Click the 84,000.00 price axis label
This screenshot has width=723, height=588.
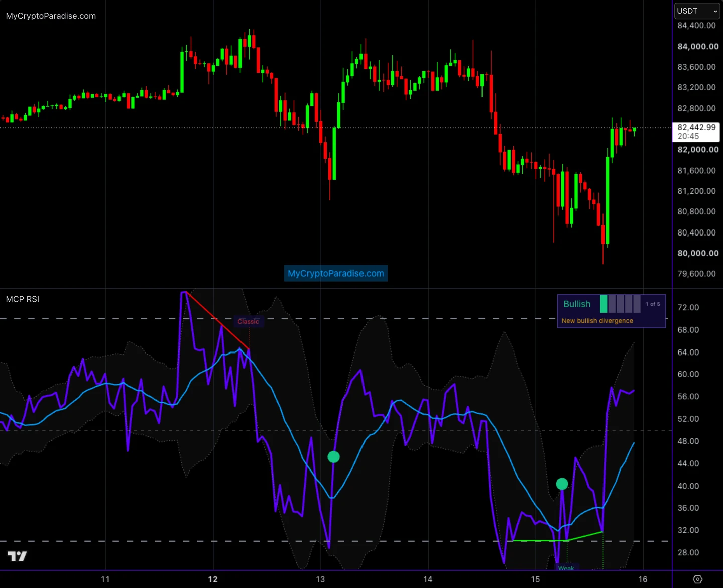(x=698, y=46)
